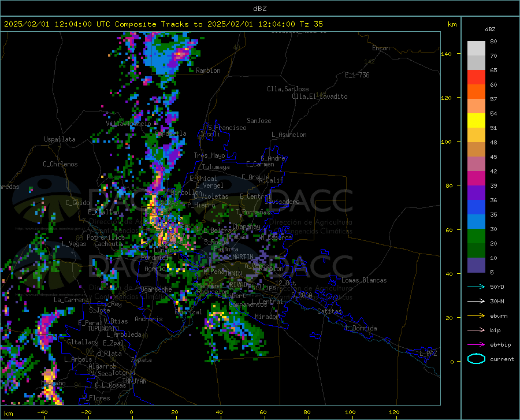Click the 'La_Carrera' place label
Screen dimensions: 520x420
[71, 300]
